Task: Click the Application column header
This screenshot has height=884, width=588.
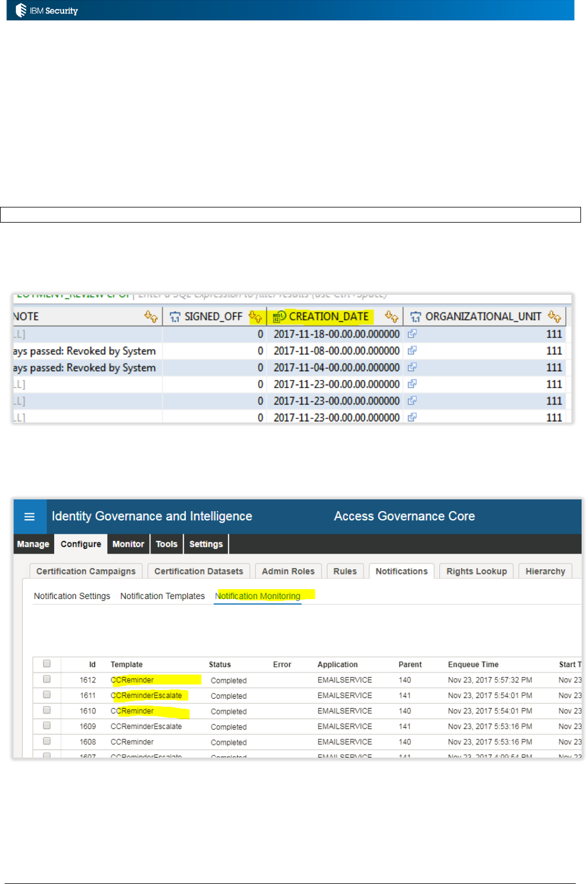Action: click(337, 664)
